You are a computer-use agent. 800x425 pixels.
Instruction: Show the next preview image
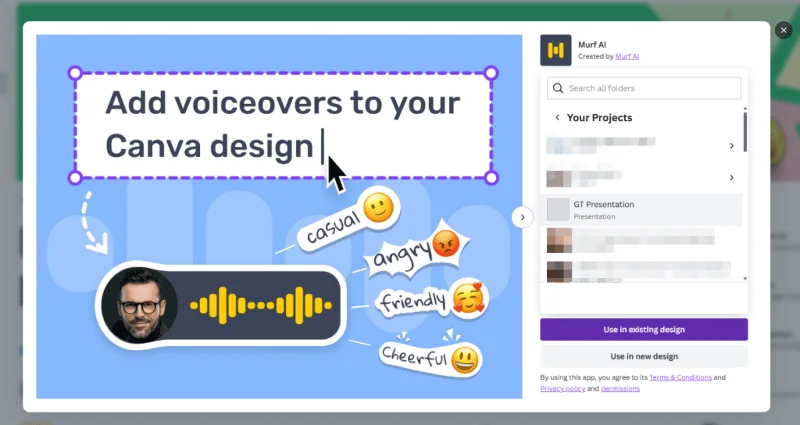[x=522, y=217]
